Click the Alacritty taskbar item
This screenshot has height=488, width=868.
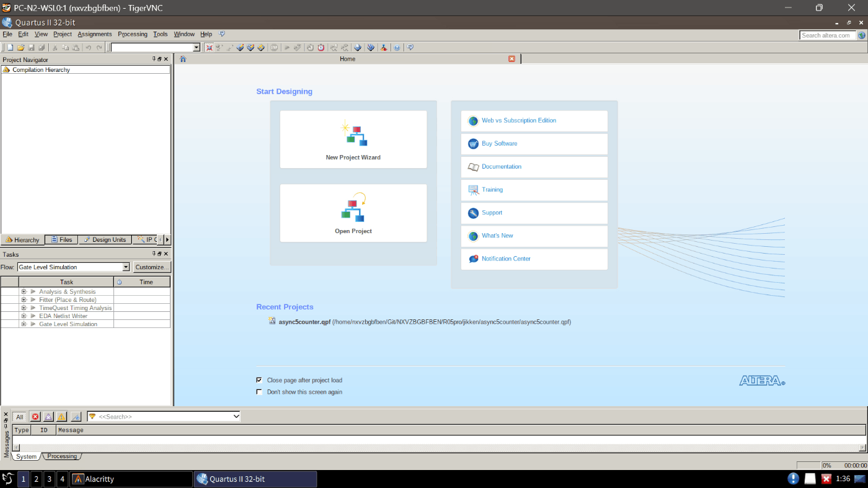(x=131, y=479)
